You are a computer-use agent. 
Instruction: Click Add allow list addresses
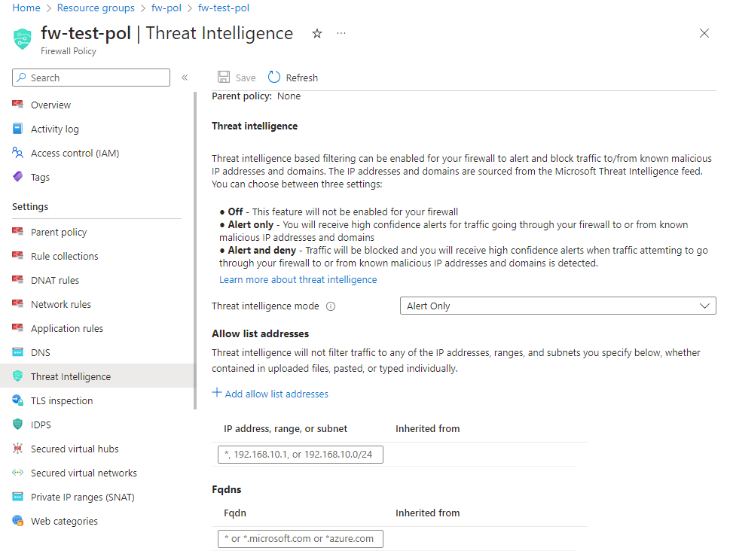tap(276, 394)
